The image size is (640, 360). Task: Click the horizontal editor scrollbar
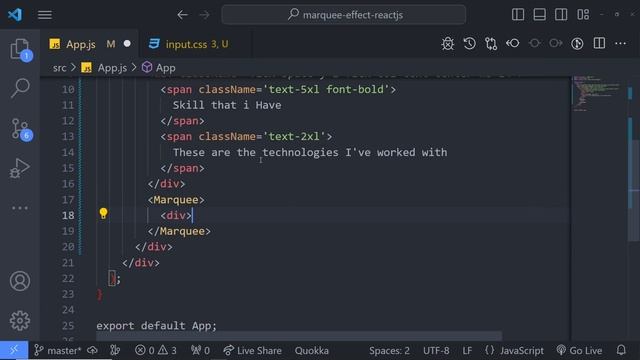click(299, 336)
